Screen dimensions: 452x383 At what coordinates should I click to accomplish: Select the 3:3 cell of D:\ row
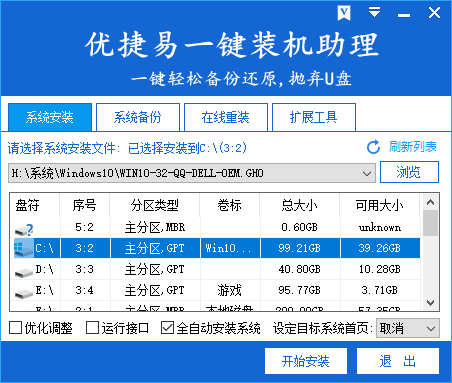click(x=84, y=269)
